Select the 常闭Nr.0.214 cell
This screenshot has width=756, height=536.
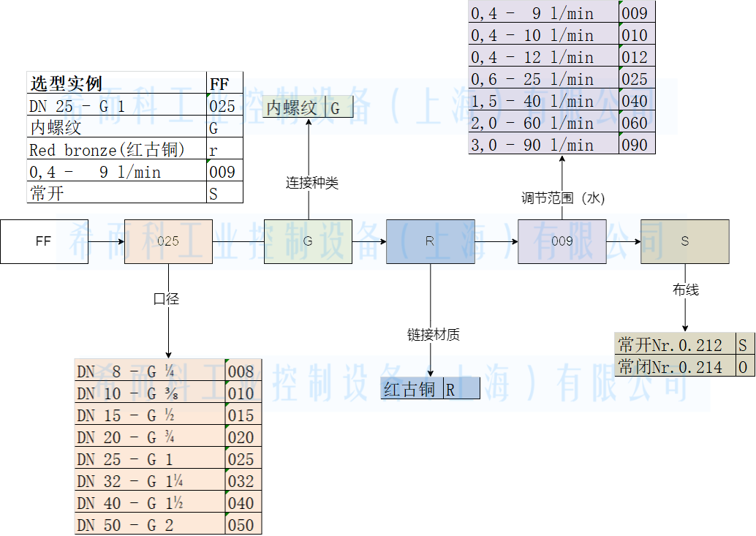pos(675,367)
